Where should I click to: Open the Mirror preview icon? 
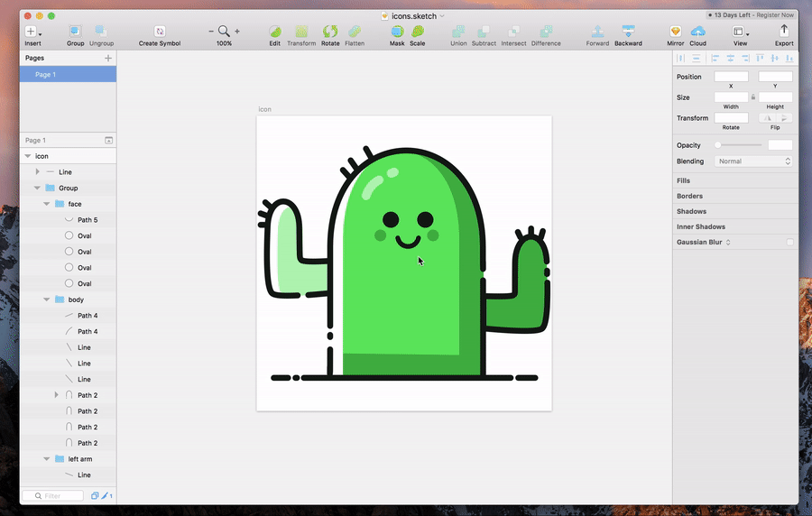675,32
